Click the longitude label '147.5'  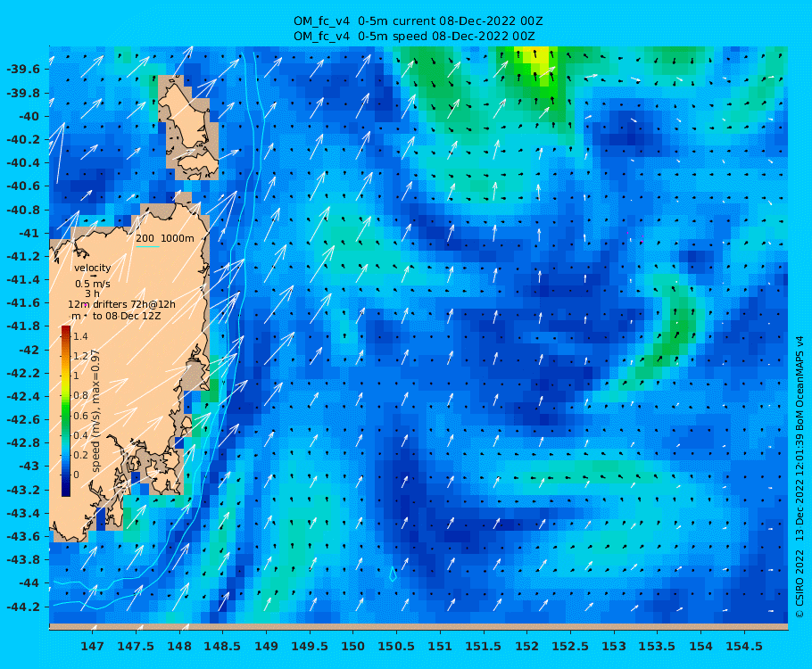pos(136,646)
